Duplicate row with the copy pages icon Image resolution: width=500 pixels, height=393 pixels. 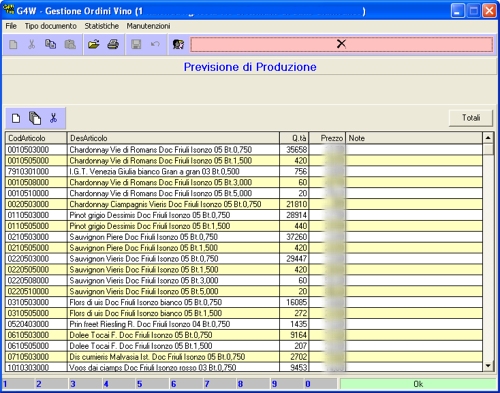pos(35,118)
